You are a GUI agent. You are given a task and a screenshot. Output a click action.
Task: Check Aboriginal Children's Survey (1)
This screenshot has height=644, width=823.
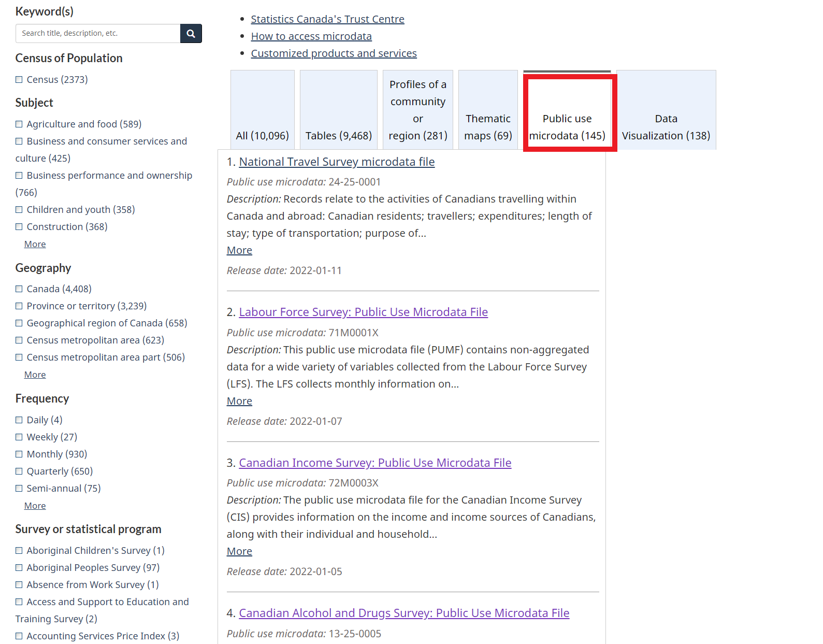[x=19, y=551]
